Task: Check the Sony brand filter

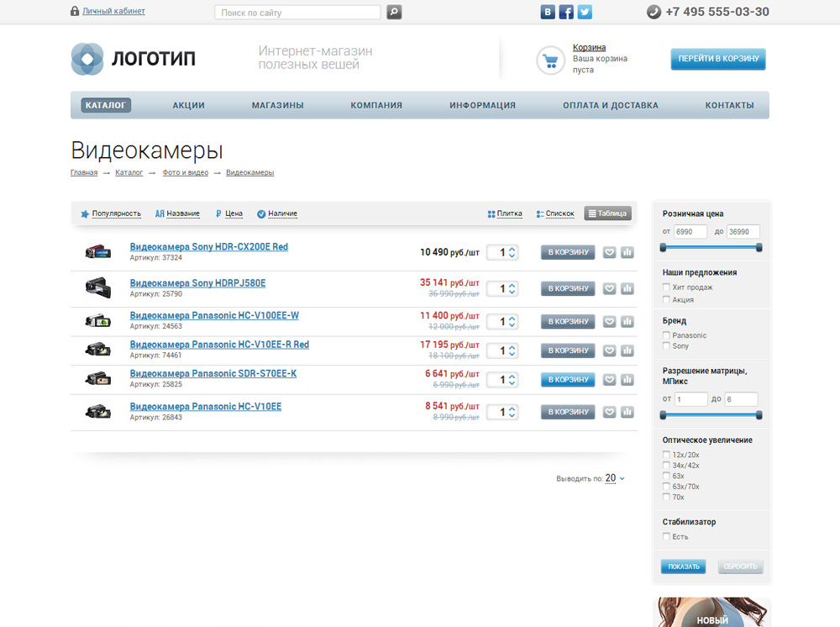Action: point(666,345)
